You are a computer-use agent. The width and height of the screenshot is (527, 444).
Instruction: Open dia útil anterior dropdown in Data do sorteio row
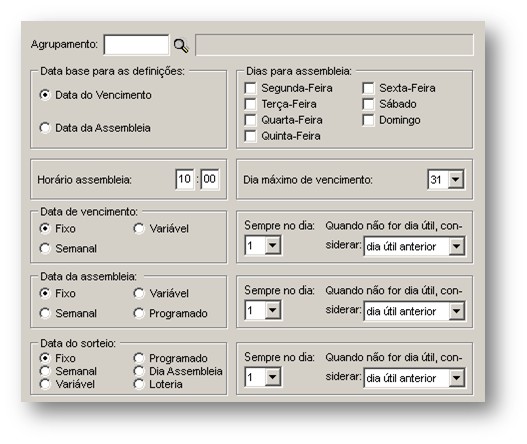tap(414, 378)
